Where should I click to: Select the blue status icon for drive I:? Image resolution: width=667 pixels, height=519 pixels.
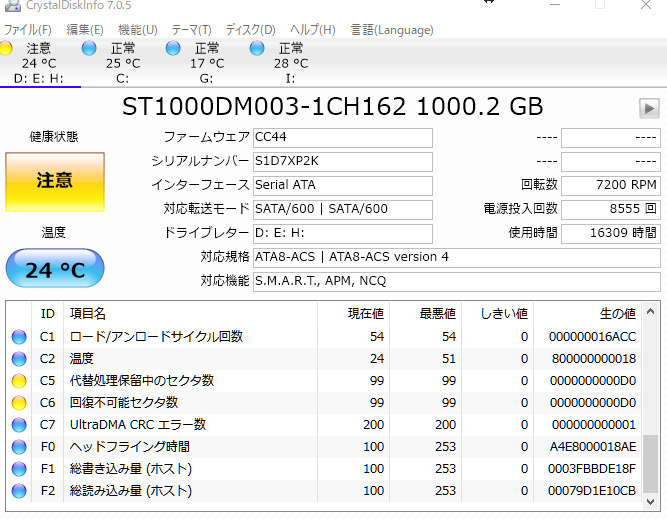click(x=257, y=48)
